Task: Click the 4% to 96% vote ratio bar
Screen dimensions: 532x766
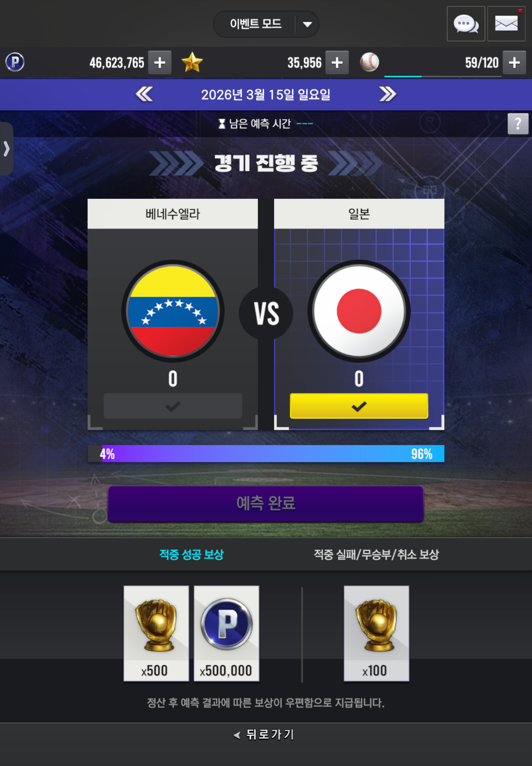Action: click(266, 454)
